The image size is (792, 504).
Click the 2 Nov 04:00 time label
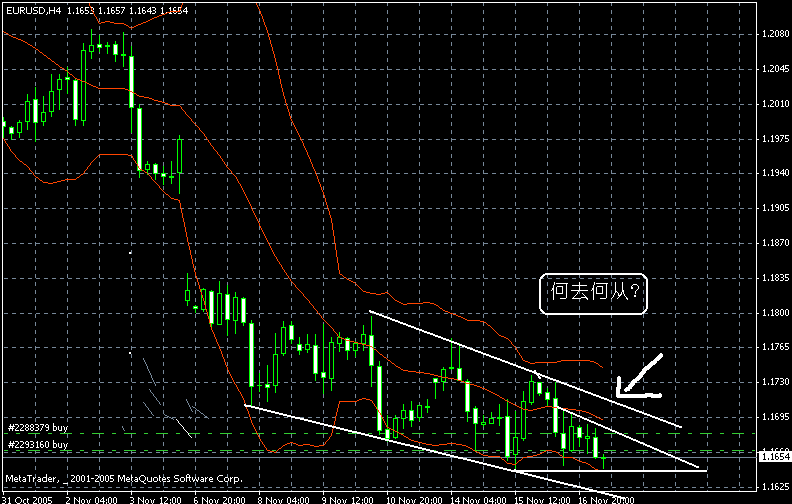pyautogui.click(x=91, y=499)
